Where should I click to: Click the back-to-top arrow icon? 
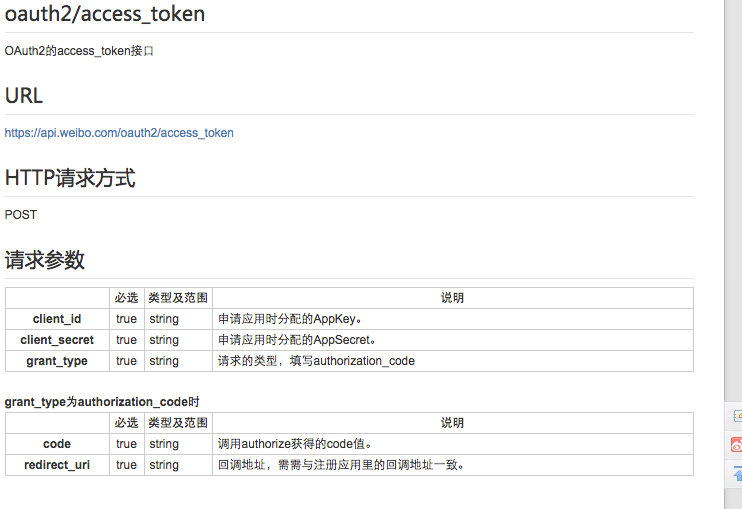(737, 473)
